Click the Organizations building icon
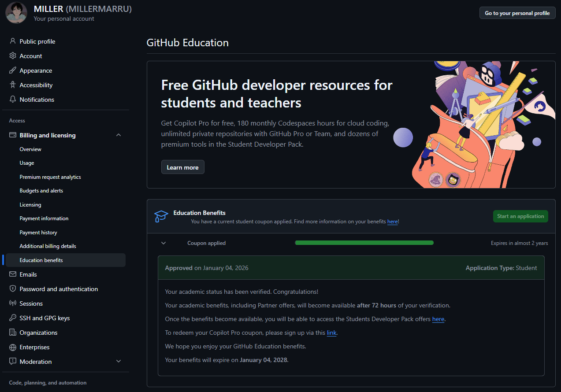561x392 pixels. click(13, 333)
